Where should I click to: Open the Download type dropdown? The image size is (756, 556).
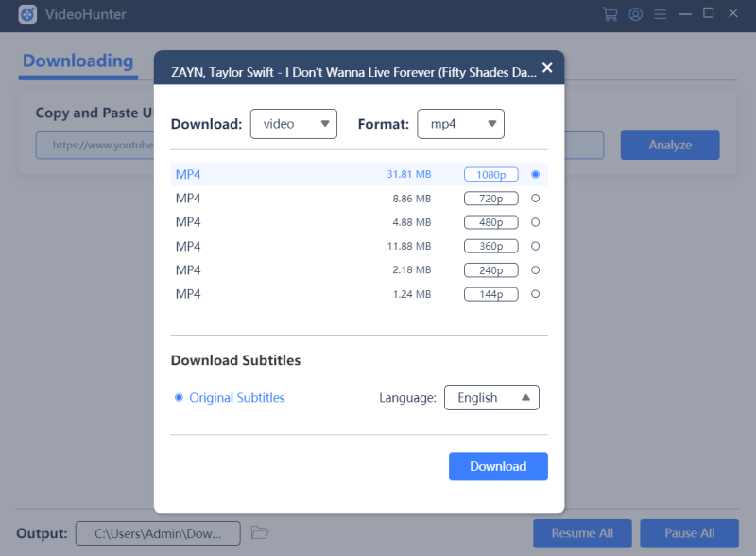[x=293, y=124]
